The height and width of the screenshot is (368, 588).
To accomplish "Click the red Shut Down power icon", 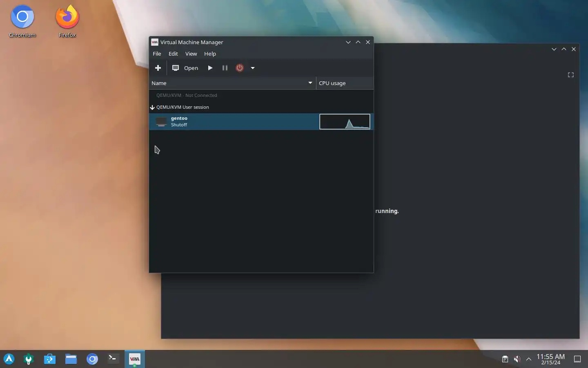I will 240,68.
